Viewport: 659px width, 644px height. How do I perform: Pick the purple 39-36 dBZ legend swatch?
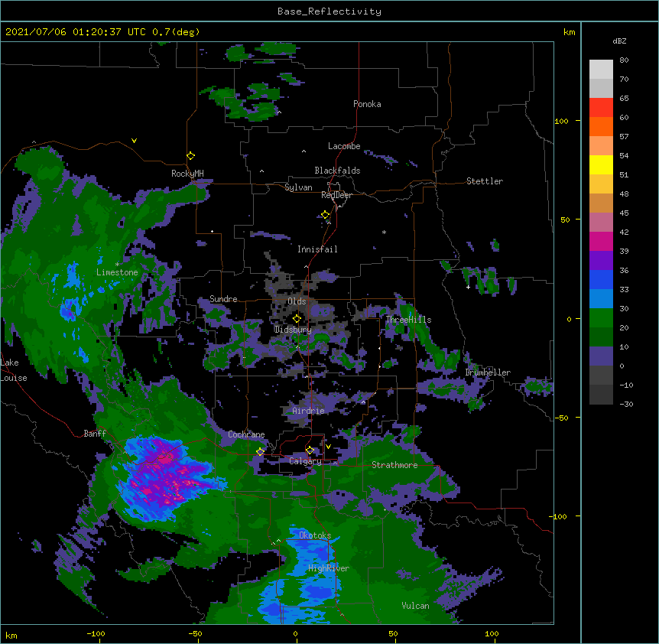601,261
